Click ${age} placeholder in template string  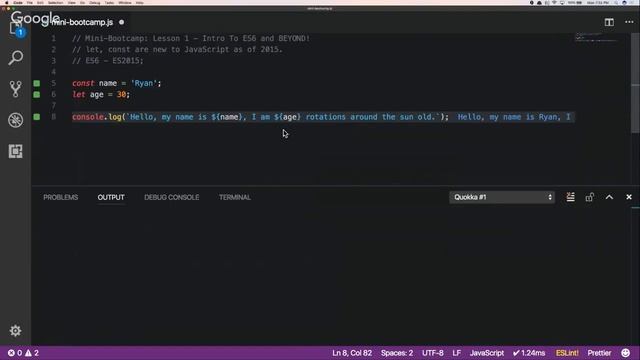(287, 117)
